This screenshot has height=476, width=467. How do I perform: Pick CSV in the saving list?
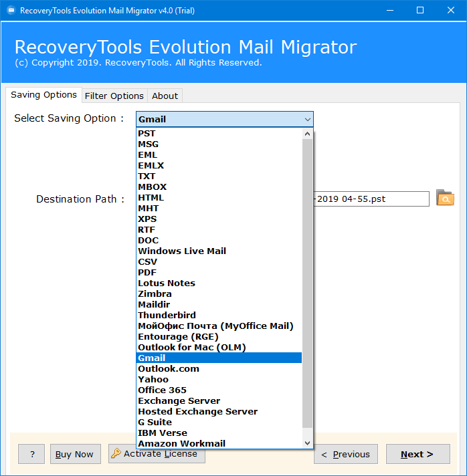point(219,261)
